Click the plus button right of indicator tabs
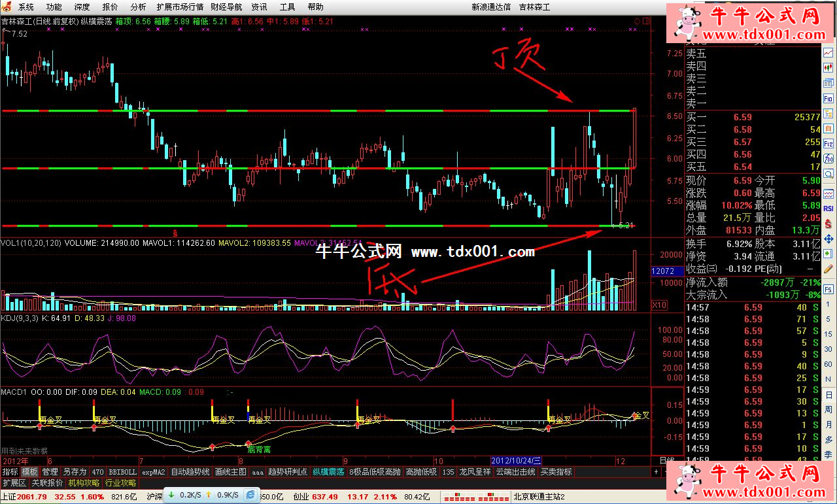This screenshot has width=837, height=504. coord(656,471)
